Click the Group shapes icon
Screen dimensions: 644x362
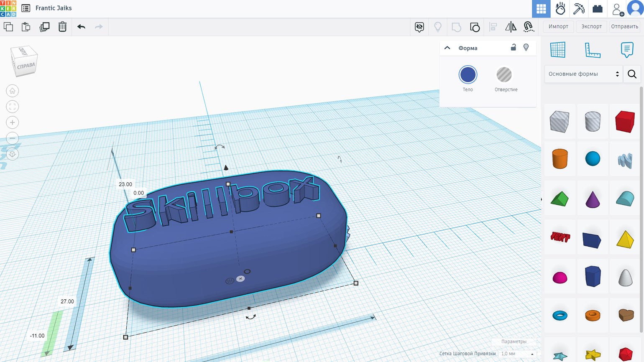click(456, 27)
